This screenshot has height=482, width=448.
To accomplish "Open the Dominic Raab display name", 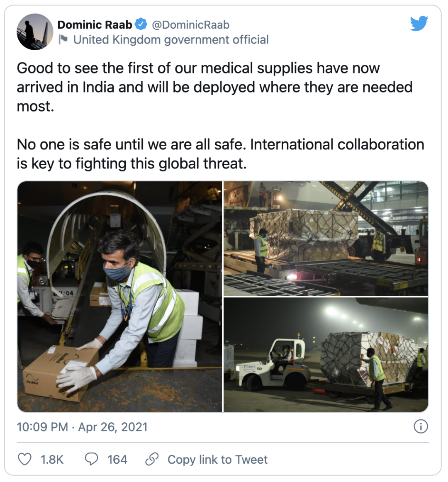I will point(95,24).
